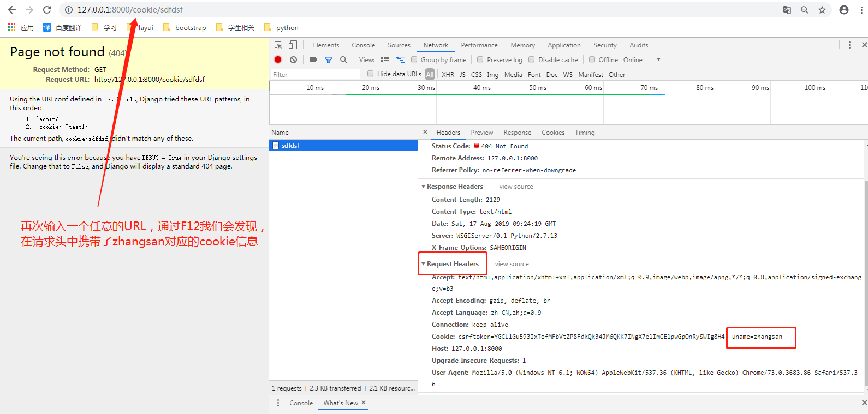
Task: Open the bootstrap bookmarks folder
Action: (x=185, y=27)
